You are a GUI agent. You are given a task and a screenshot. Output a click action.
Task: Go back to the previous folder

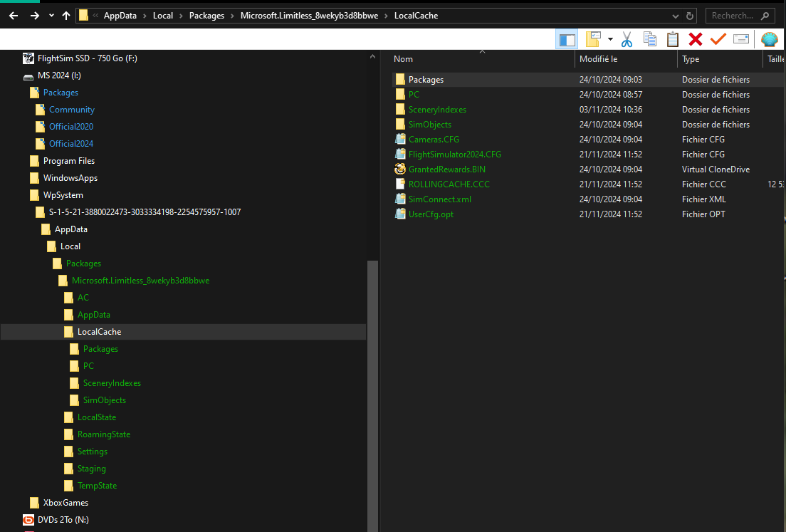click(x=14, y=16)
